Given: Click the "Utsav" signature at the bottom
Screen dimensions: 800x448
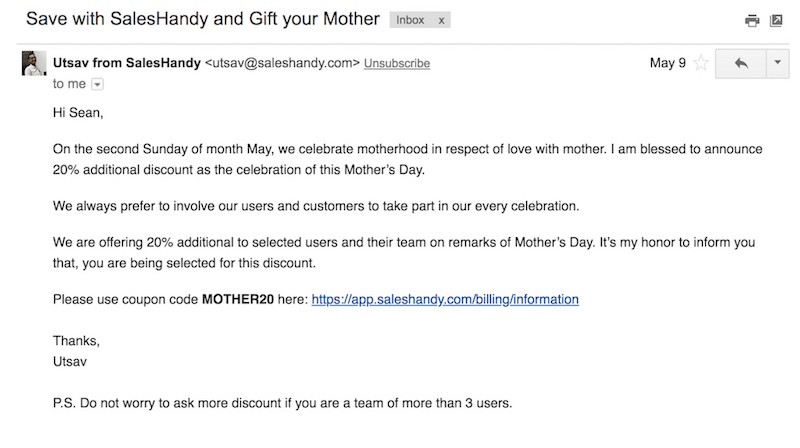Looking at the screenshot, I should pyautogui.click(x=70, y=361).
